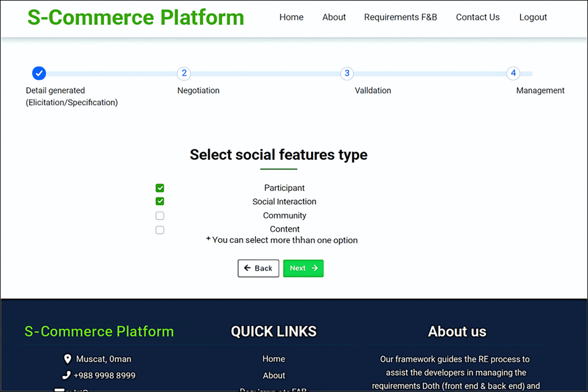The image size is (588, 392).
Task: Click Logout in the top navigation
Action: [533, 17]
